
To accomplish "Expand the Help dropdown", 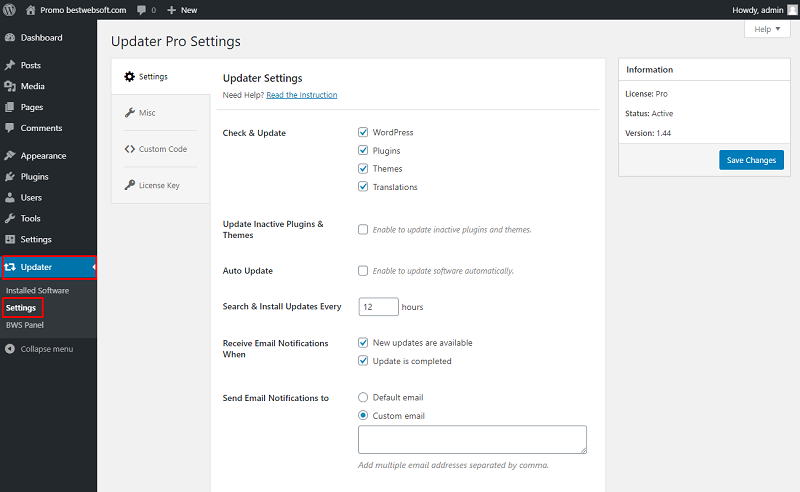I will pyautogui.click(x=767, y=29).
